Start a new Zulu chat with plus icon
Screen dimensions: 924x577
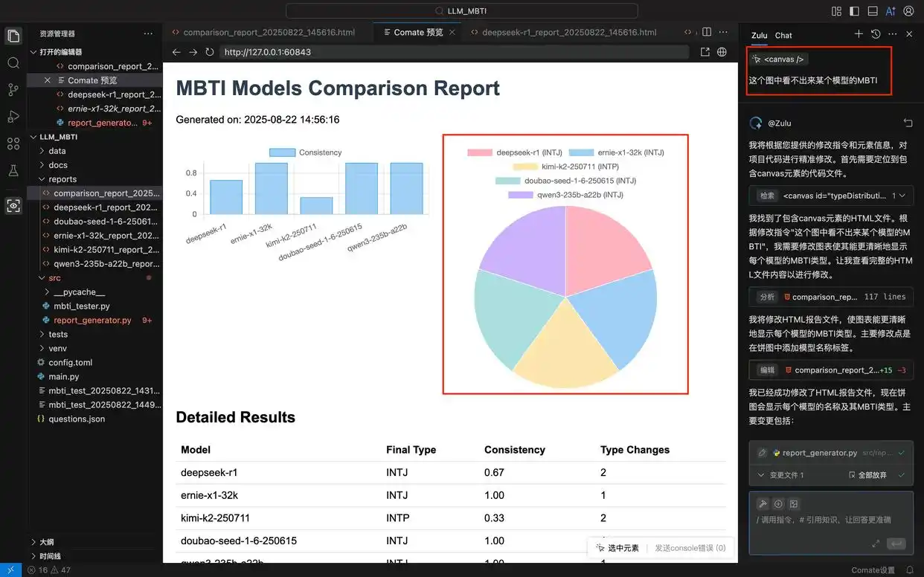point(859,34)
